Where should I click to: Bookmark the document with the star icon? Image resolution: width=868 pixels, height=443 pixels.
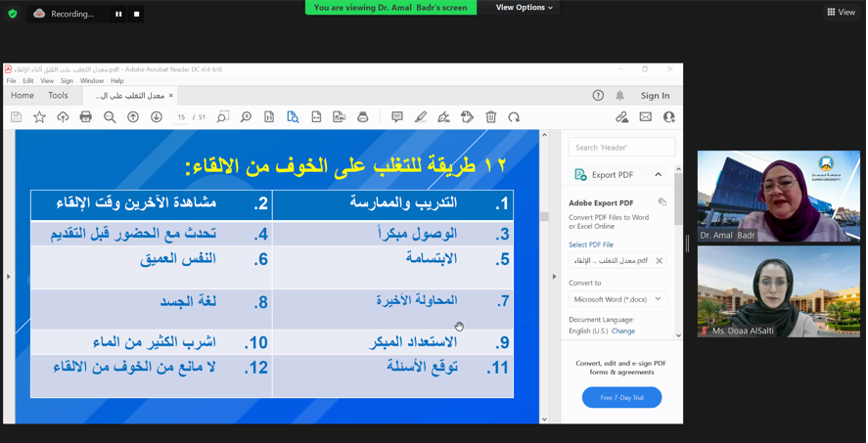click(39, 117)
